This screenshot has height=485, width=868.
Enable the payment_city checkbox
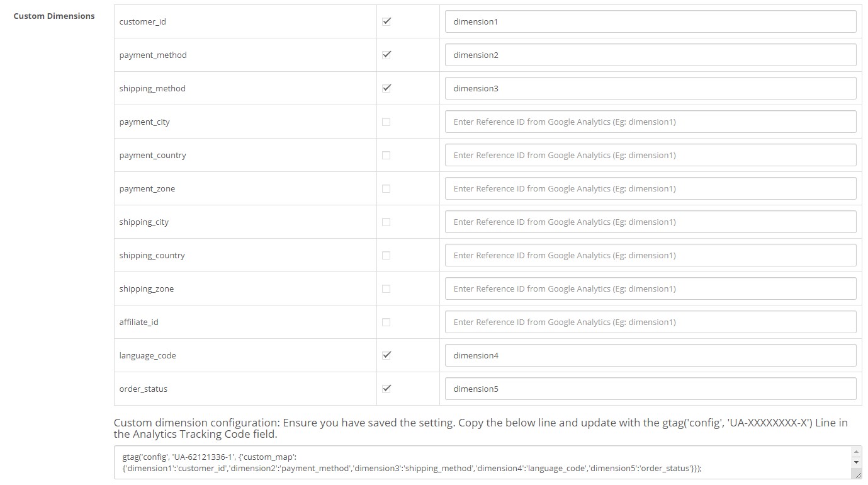386,122
